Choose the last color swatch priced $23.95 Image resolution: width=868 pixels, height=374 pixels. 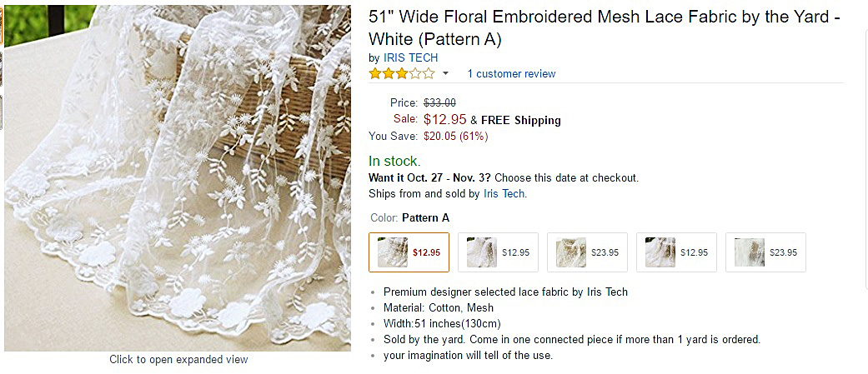pyautogui.click(x=765, y=252)
